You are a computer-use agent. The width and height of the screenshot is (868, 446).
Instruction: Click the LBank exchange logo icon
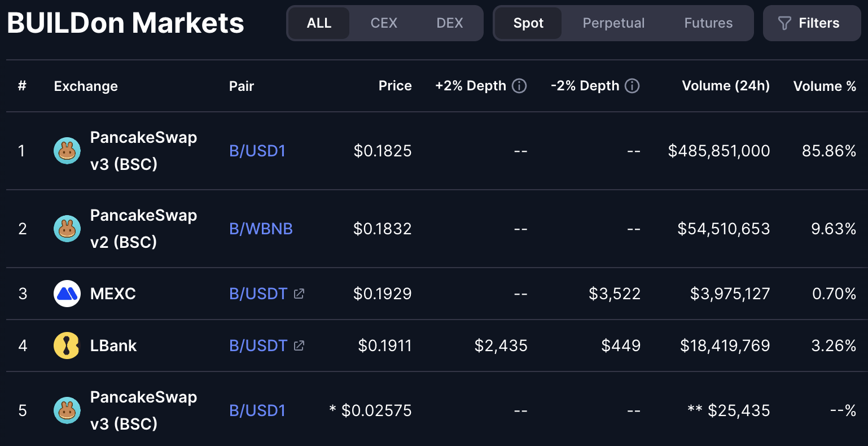pyautogui.click(x=67, y=346)
